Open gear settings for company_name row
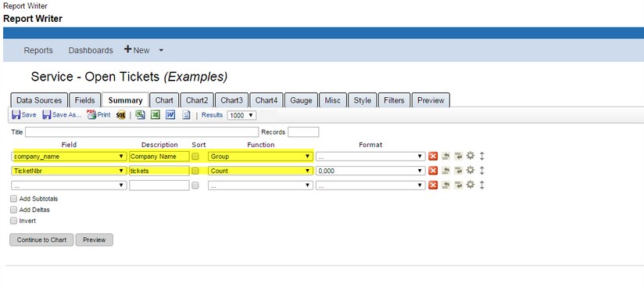Viewport: 644px width, 292px height. [x=470, y=156]
